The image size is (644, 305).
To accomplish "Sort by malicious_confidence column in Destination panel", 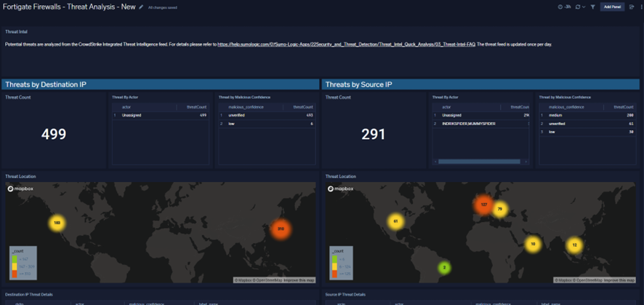I will (246, 107).
